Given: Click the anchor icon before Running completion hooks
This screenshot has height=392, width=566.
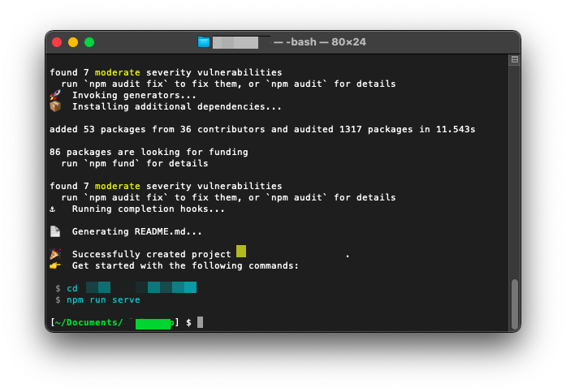Looking at the screenshot, I should [52, 209].
